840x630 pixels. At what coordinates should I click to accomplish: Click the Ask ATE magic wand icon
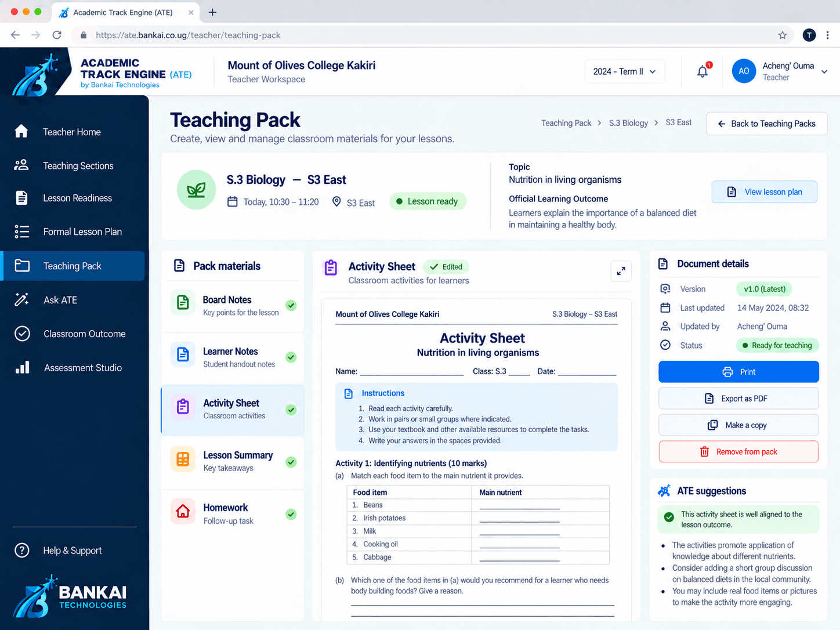pos(21,300)
